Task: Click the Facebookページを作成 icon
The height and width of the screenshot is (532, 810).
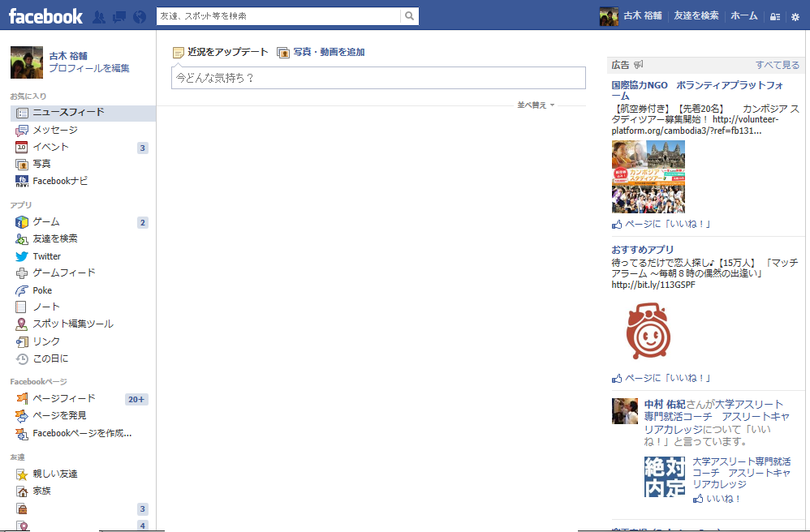Action: 22,434
